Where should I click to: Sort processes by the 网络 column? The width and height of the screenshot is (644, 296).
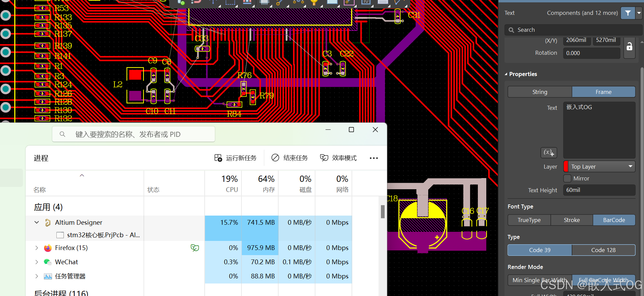334,183
